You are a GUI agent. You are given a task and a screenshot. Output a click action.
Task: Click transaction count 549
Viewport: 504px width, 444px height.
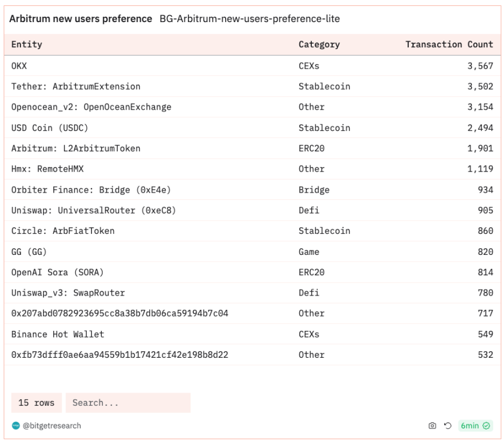point(485,334)
